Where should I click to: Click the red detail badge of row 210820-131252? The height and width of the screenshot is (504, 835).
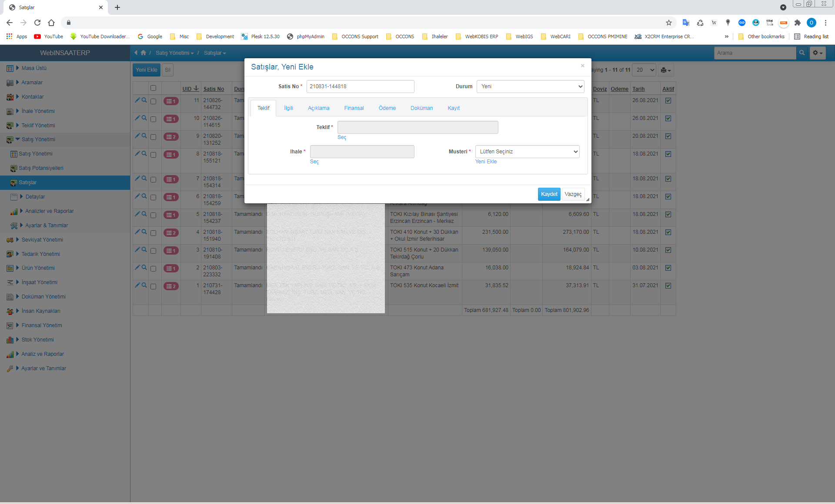(171, 137)
